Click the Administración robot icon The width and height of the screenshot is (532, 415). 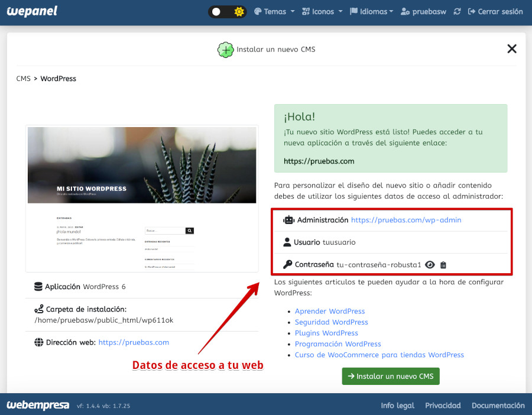pos(288,220)
